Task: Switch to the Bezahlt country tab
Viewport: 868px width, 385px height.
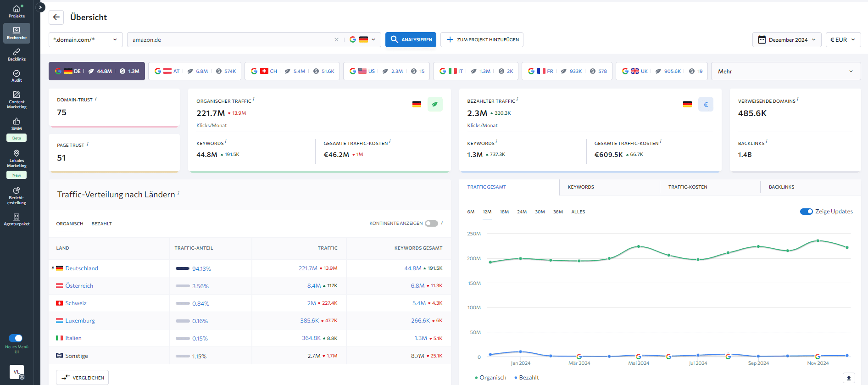Action: [x=101, y=224]
